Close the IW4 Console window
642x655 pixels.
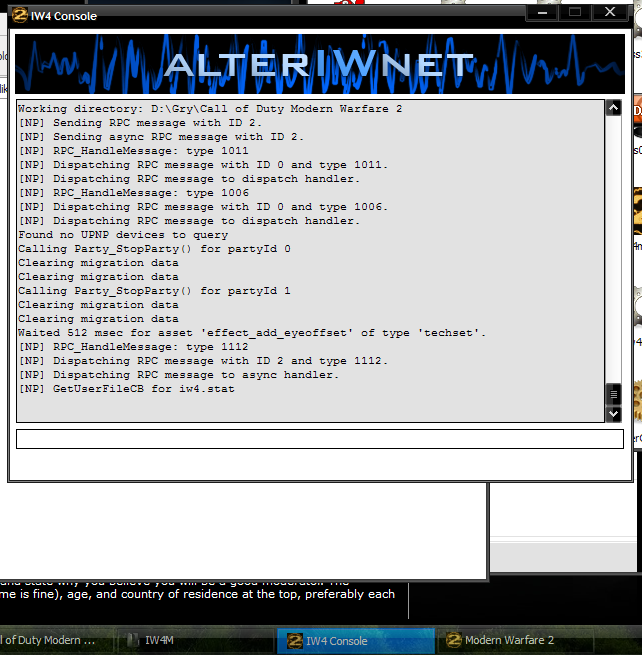coord(610,13)
